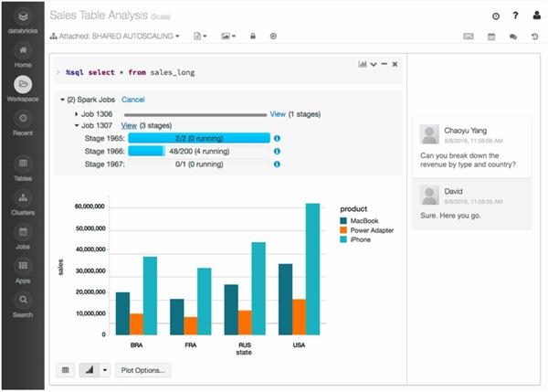Show info for Stage 1967

pyautogui.click(x=277, y=164)
